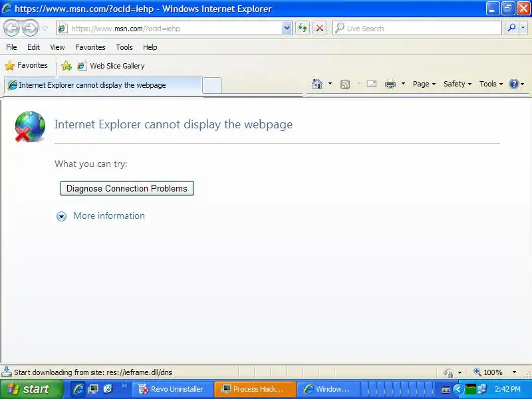The width and height of the screenshot is (532, 399).
Task: Open the Favorites menu in menu bar
Action: pyautogui.click(x=90, y=47)
